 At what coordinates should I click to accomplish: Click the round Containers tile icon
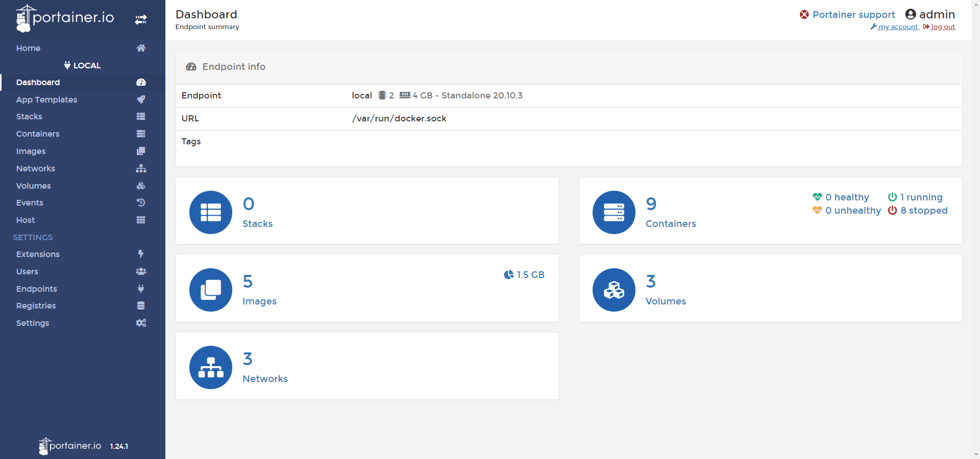(x=614, y=212)
